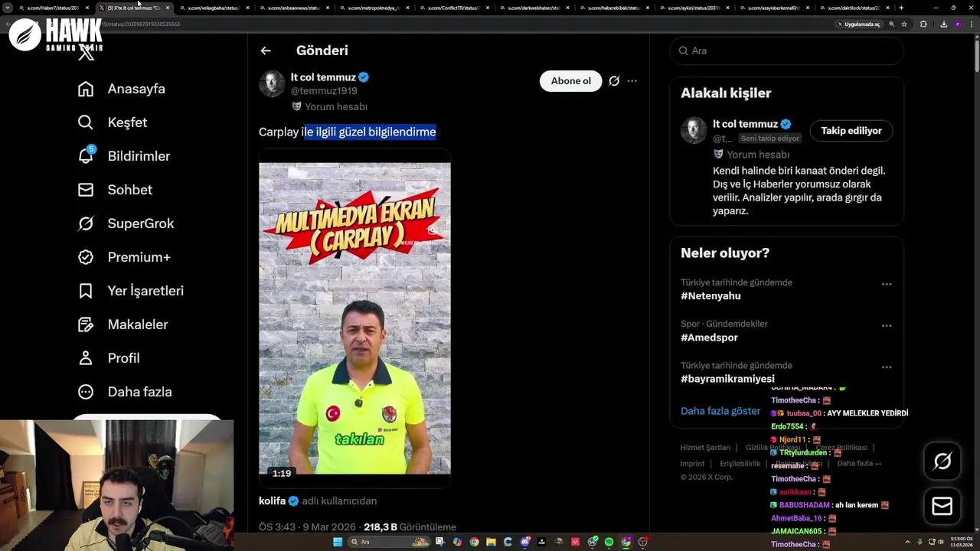Click the envelope icon beside Sohbet
The image size is (980, 551).
pos(86,190)
